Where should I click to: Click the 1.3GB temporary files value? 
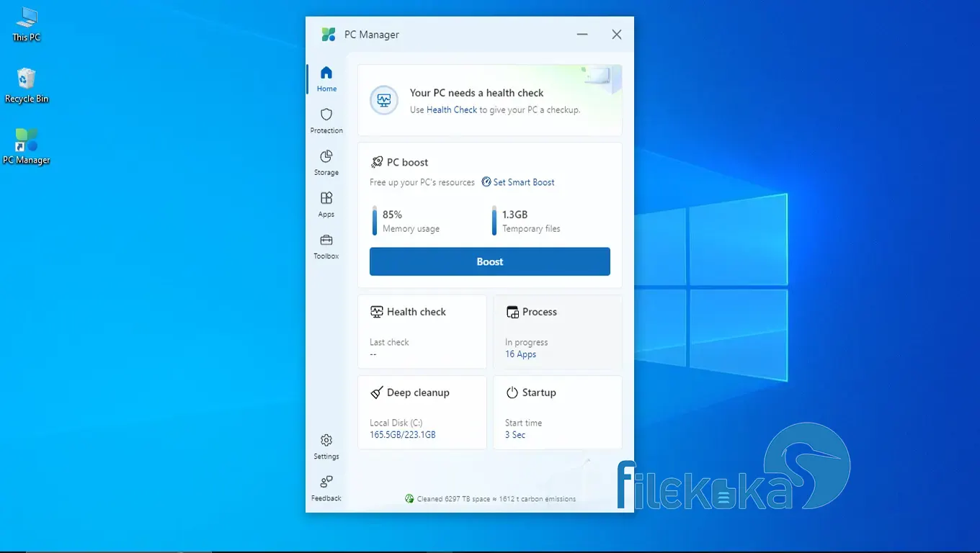pos(514,215)
